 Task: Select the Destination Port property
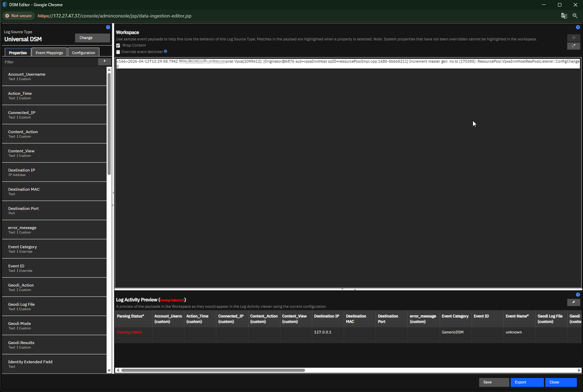(54, 211)
